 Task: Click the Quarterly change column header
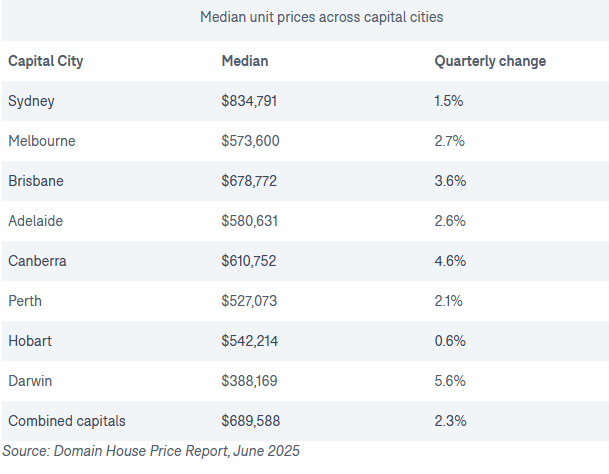pos(490,61)
